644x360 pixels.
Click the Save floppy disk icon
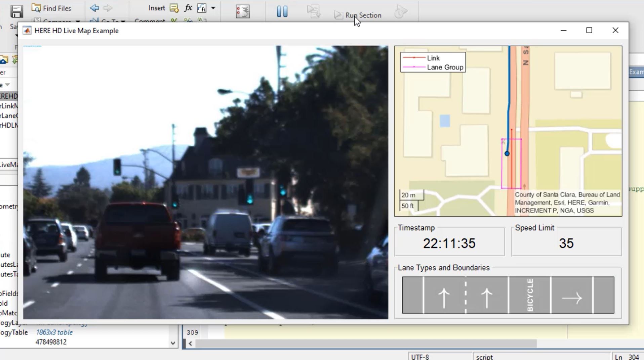coord(16,11)
